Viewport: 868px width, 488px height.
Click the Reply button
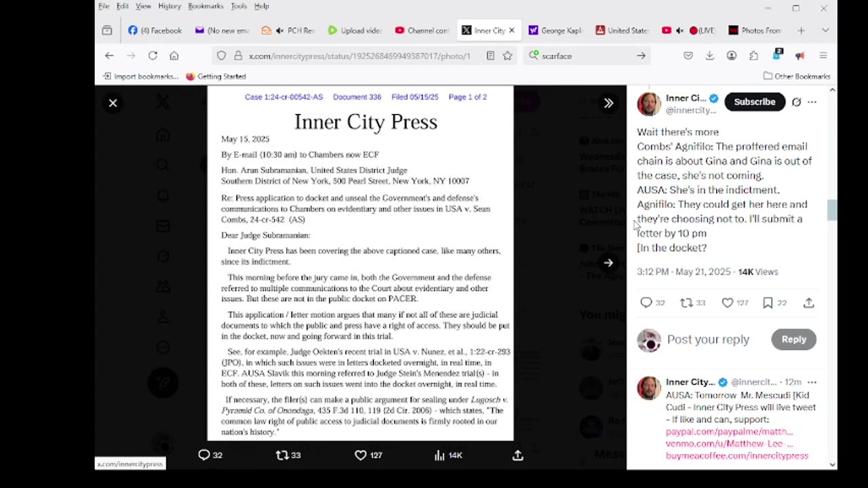pyautogui.click(x=793, y=340)
